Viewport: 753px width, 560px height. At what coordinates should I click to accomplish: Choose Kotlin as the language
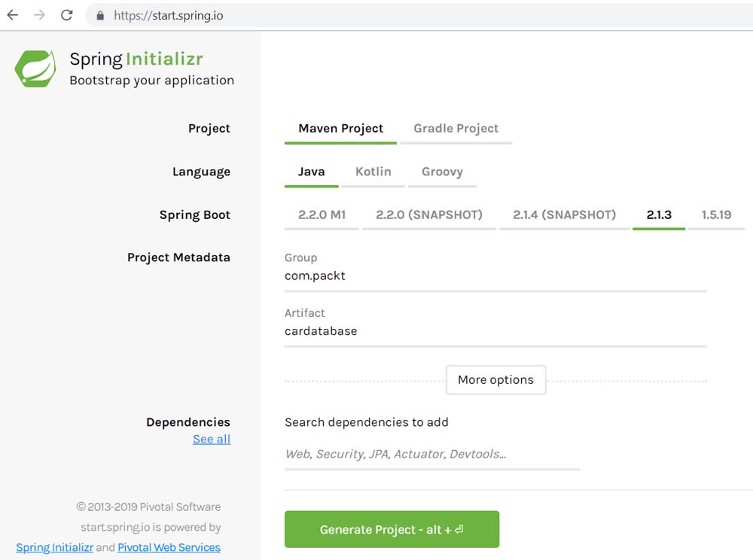[x=373, y=172]
